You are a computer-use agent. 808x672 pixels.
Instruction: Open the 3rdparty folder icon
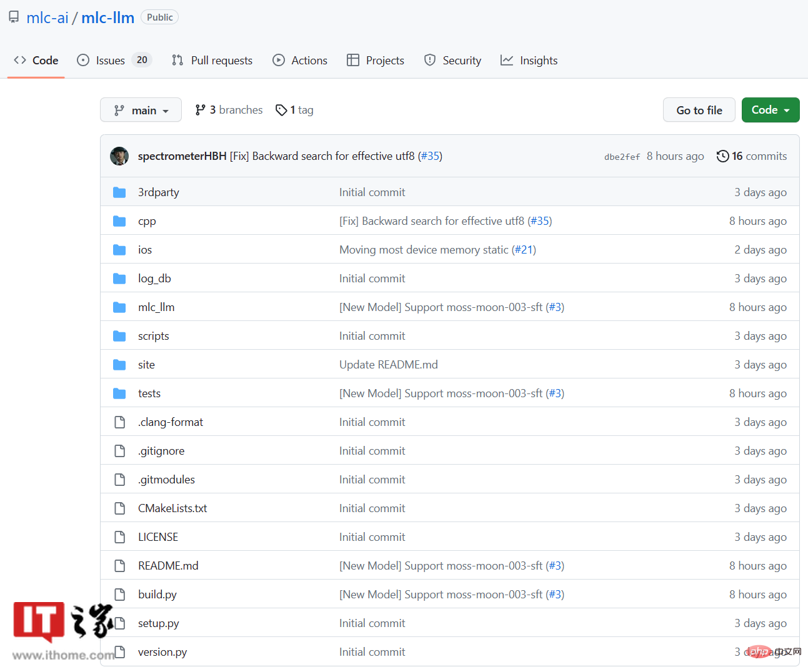(x=119, y=192)
